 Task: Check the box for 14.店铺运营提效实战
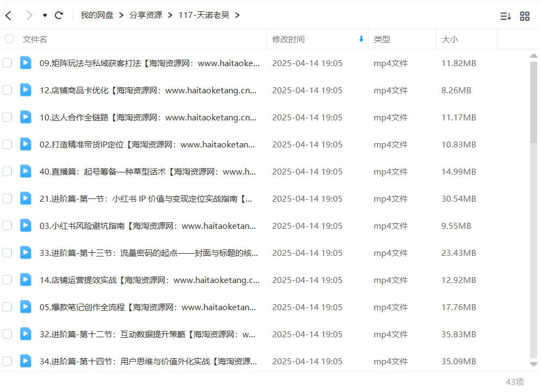point(7,280)
